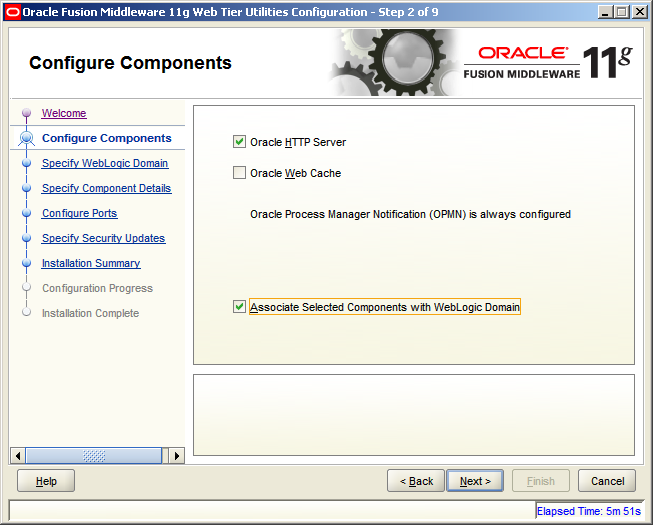Viewport: 653px width, 525px height.
Task: Click the Oracle logo icon in title bar
Action: pos(12,12)
